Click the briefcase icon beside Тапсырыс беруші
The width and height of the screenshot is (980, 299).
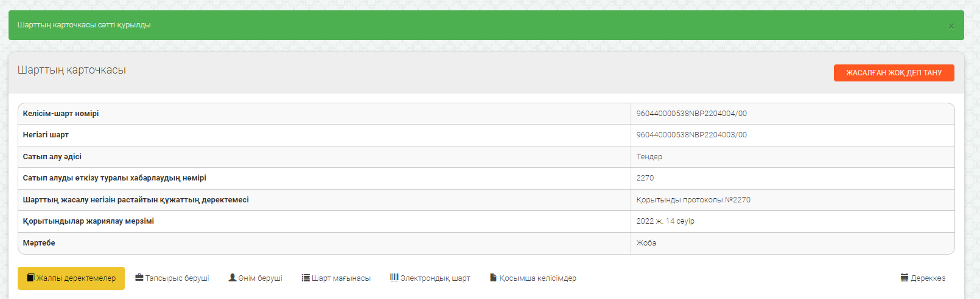coord(139,278)
